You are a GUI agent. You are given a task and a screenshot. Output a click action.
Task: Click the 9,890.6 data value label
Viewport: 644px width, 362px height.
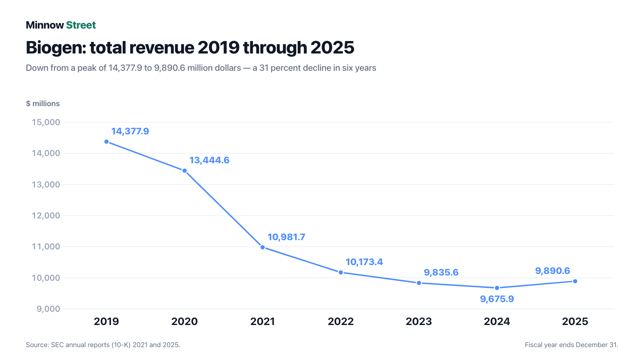pyautogui.click(x=553, y=271)
